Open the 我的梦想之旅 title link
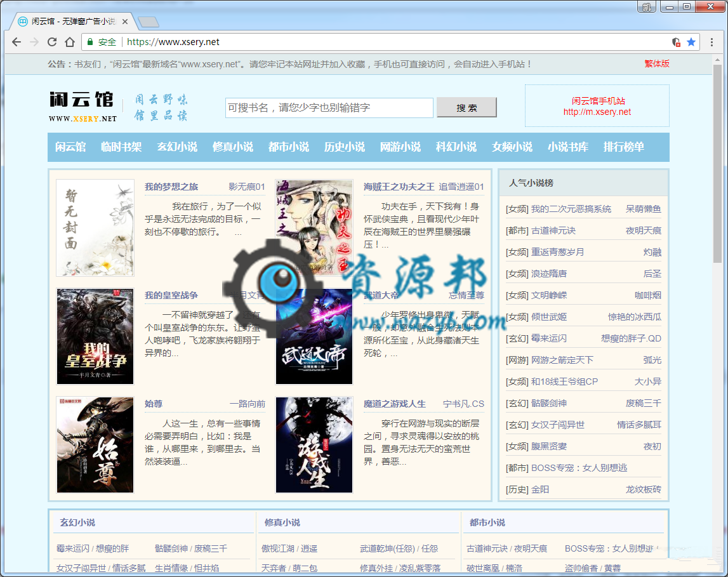728x577 pixels. tap(171, 187)
